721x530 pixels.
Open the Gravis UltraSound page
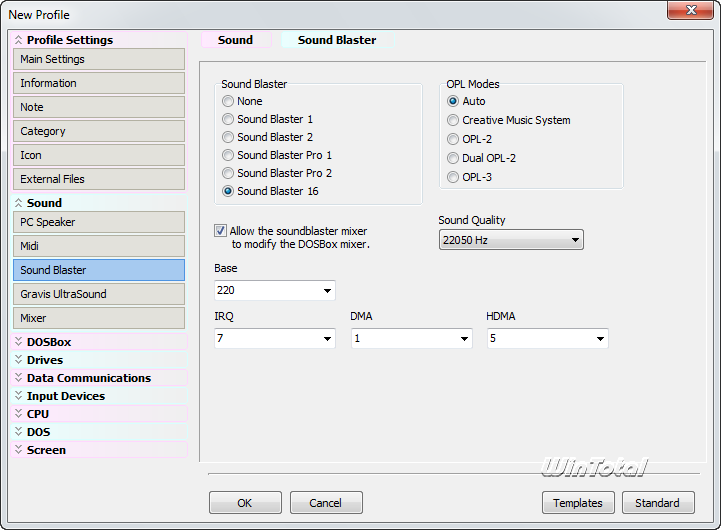98,294
